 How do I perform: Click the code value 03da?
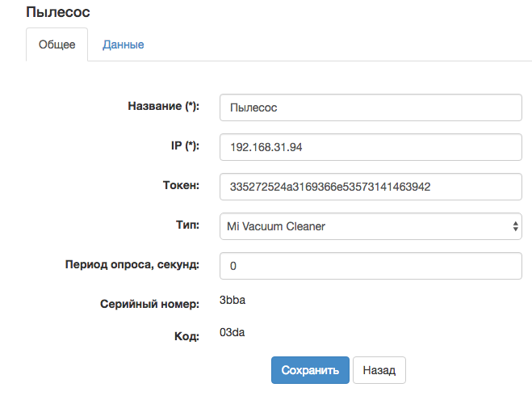(x=232, y=331)
